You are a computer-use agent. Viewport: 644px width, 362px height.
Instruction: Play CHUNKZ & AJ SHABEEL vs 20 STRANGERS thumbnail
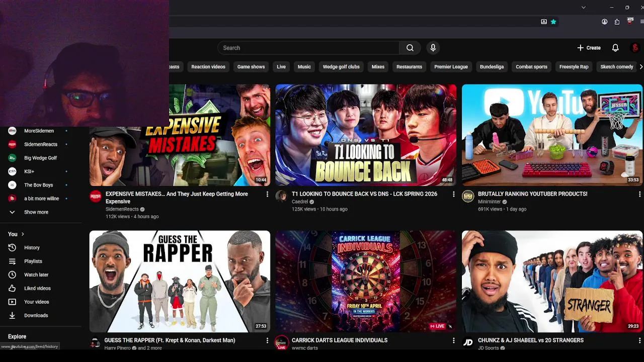tap(552, 282)
